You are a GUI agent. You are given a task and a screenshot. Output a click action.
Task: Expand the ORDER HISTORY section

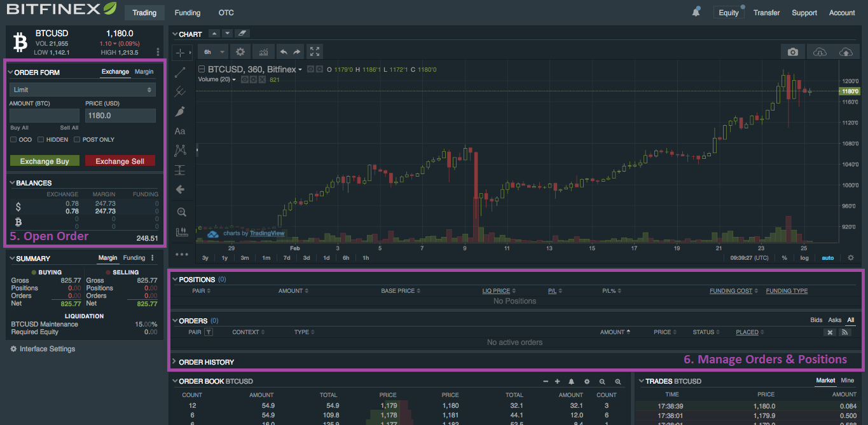pyautogui.click(x=175, y=362)
